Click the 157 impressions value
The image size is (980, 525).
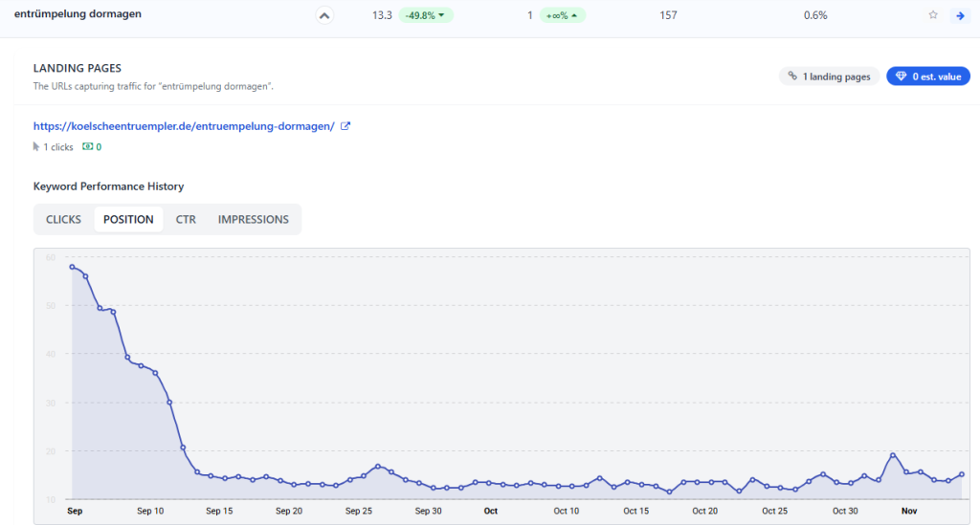pos(669,15)
